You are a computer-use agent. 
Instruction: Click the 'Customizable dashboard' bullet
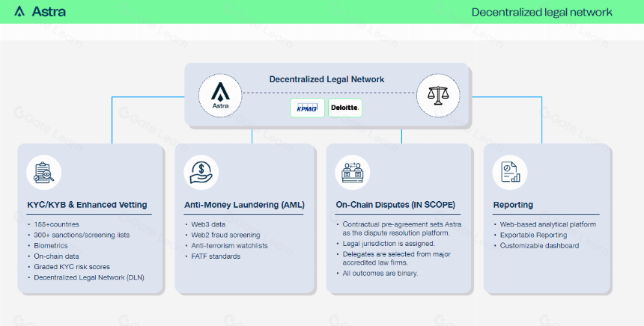point(539,246)
